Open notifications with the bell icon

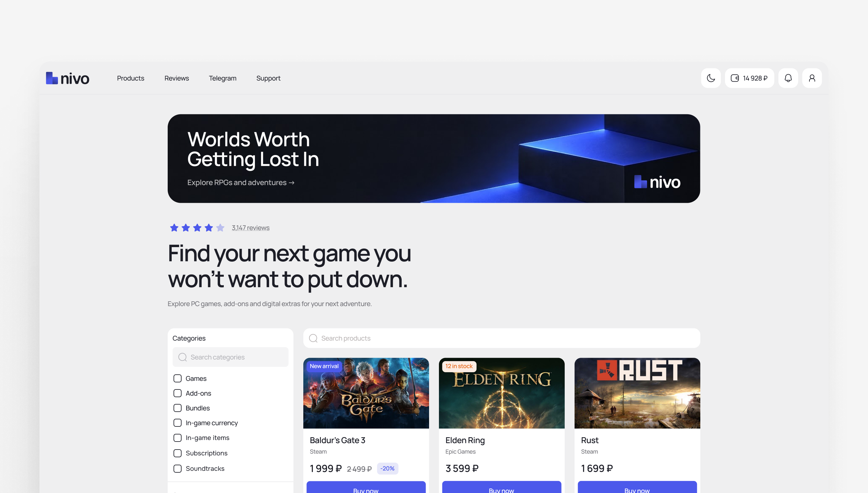788,78
